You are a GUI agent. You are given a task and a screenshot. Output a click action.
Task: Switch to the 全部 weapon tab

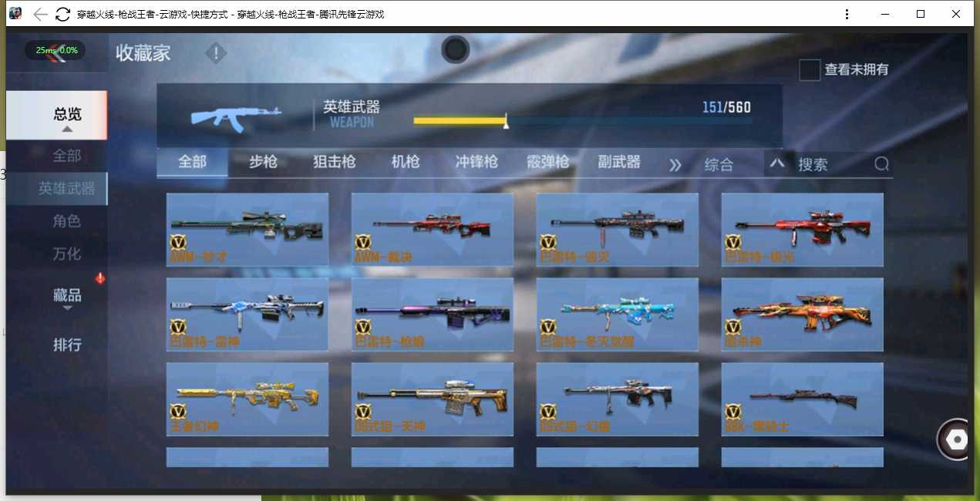(x=192, y=162)
